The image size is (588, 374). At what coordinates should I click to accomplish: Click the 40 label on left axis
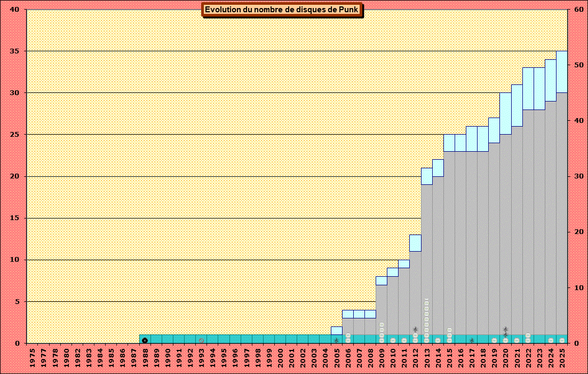pos(14,10)
